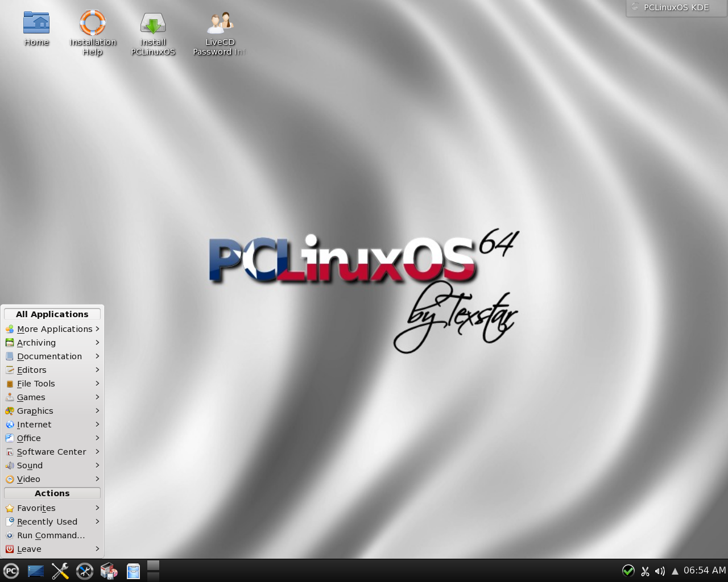
Task: Open the Video menu category
Action: click(x=52, y=479)
